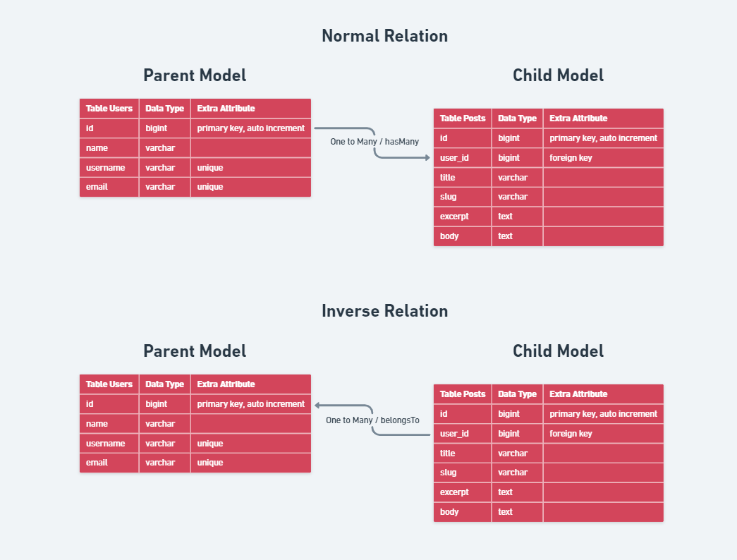737x560 pixels.
Task: Select 'Table Users' header in Normal Relation table
Action: [x=109, y=109]
